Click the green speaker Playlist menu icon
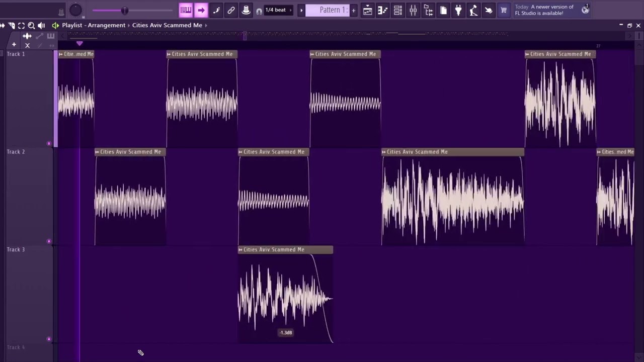644x362 pixels. point(55,25)
